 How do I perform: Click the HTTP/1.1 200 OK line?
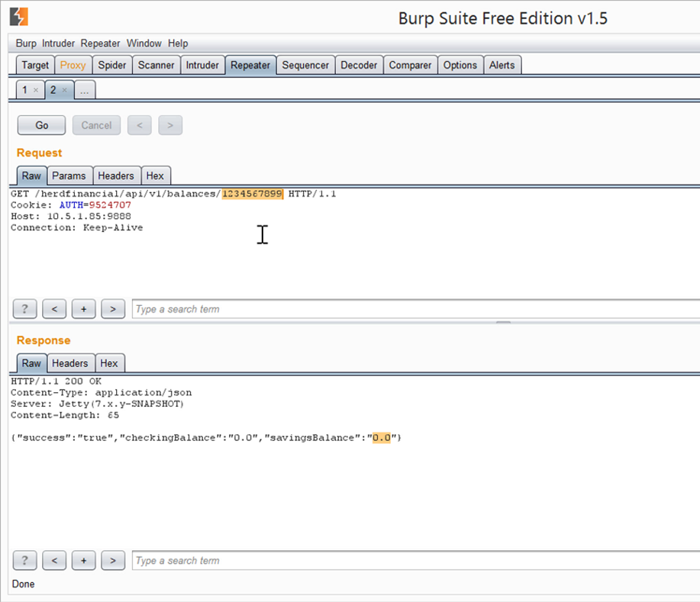(x=56, y=381)
